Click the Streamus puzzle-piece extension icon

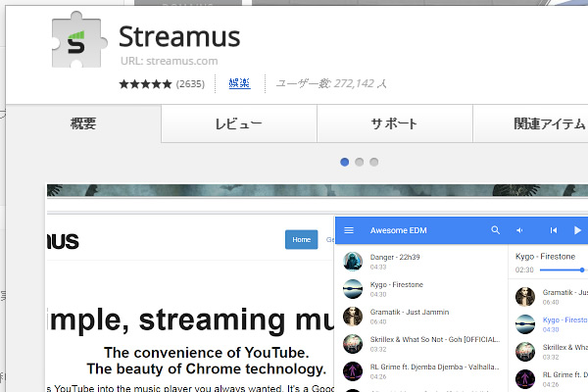pos(78,40)
